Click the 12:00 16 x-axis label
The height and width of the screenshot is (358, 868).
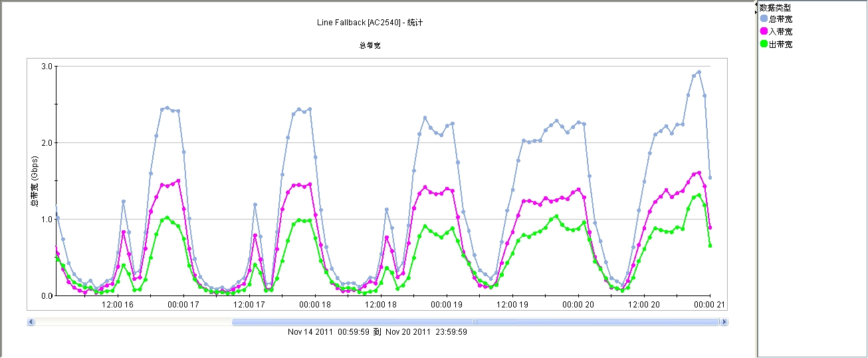(x=117, y=305)
